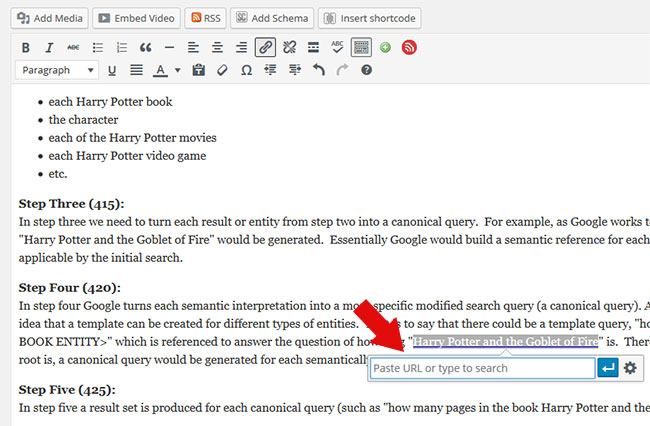Apply link with blue enter button
Image resolution: width=650 pixels, height=426 pixels.
coord(608,368)
